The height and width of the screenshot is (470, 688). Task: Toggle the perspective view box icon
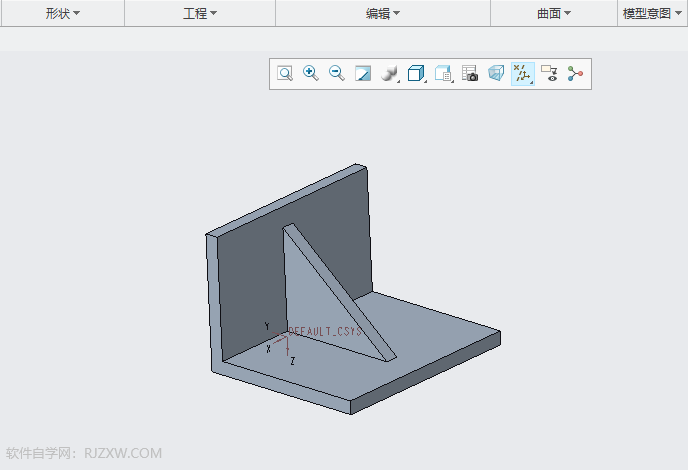pyautogui.click(x=496, y=74)
